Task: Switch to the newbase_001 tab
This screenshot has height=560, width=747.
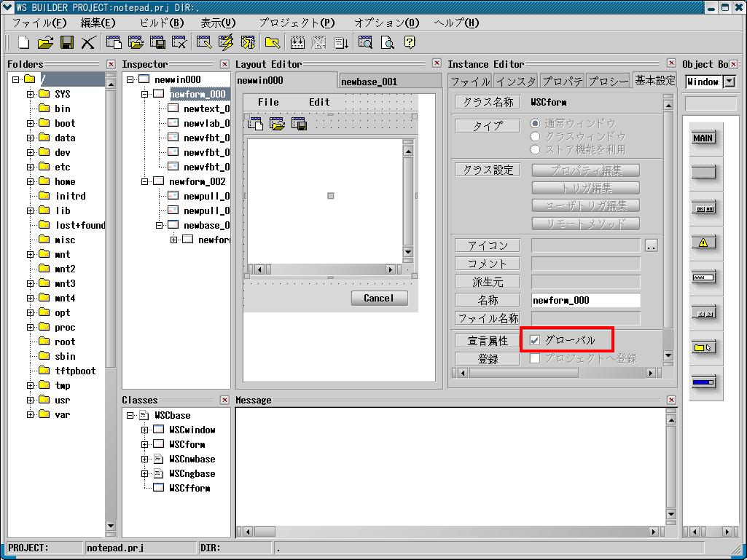Action: click(x=391, y=82)
